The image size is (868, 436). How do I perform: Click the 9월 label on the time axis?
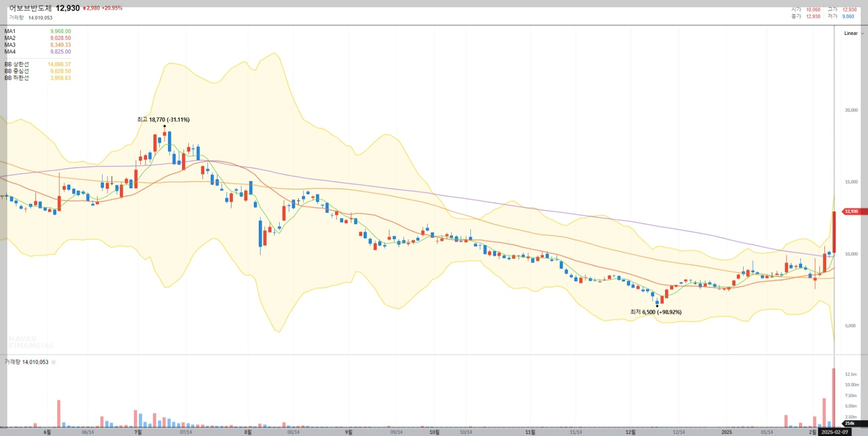coord(349,432)
